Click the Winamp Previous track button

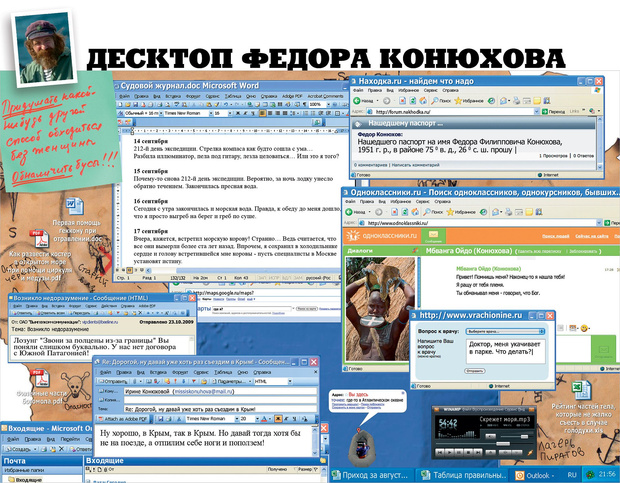coord(440,451)
